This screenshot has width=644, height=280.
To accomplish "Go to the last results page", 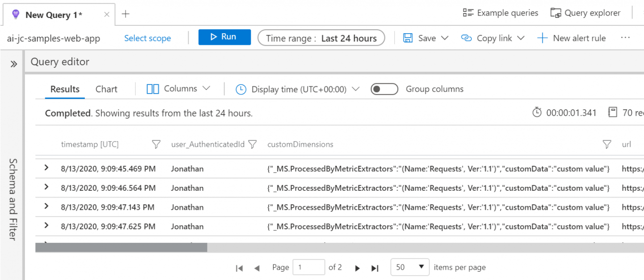I will pyautogui.click(x=375, y=268).
